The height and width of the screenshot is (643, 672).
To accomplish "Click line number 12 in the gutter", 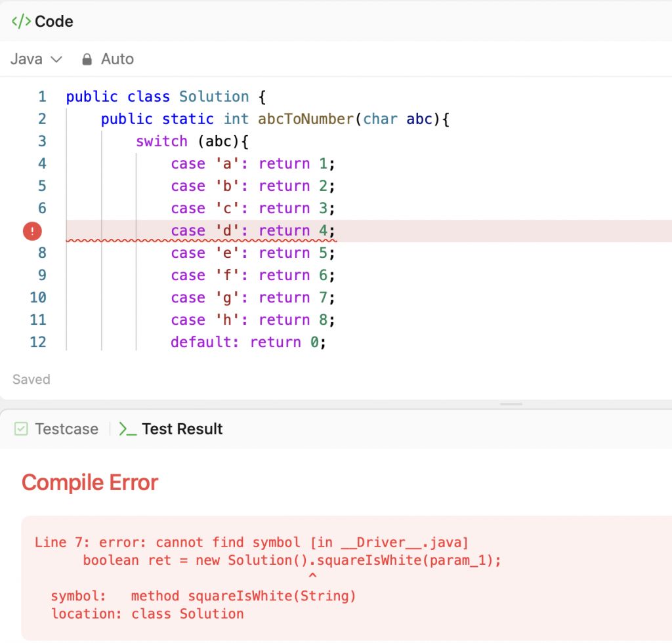I will [38, 342].
